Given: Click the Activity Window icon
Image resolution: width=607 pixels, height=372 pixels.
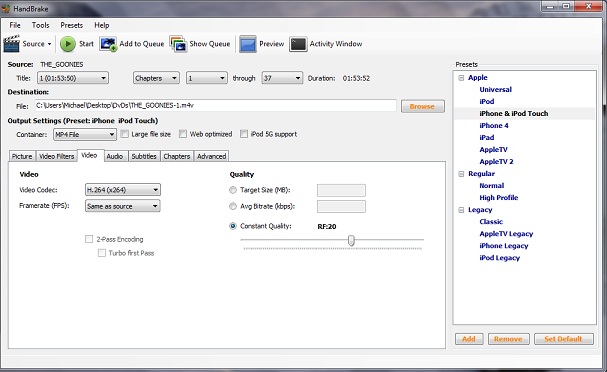Looking at the screenshot, I should click(298, 44).
